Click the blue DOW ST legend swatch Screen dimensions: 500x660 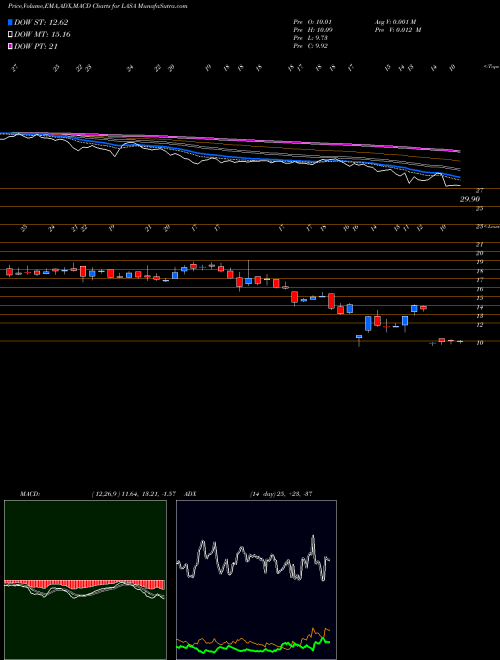[x=10, y=22]
